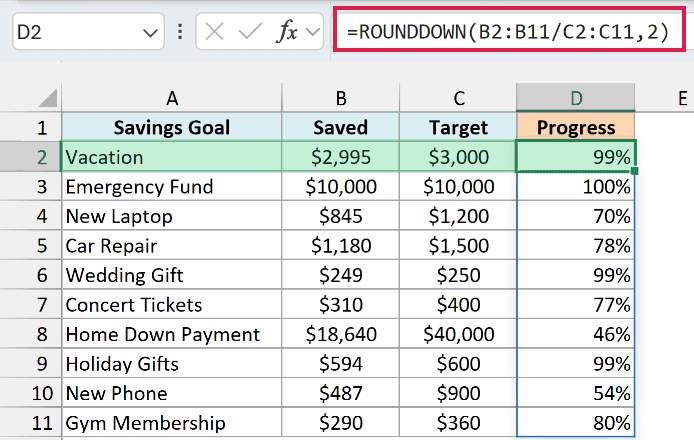Select row 8 header

coord(31,334)
